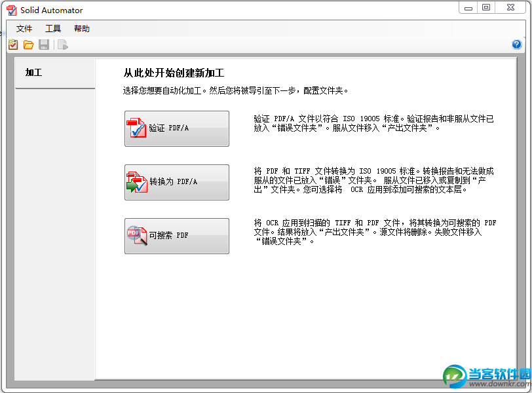
Task: Open help via blue question mark icon
Action: tap(517, 45)
